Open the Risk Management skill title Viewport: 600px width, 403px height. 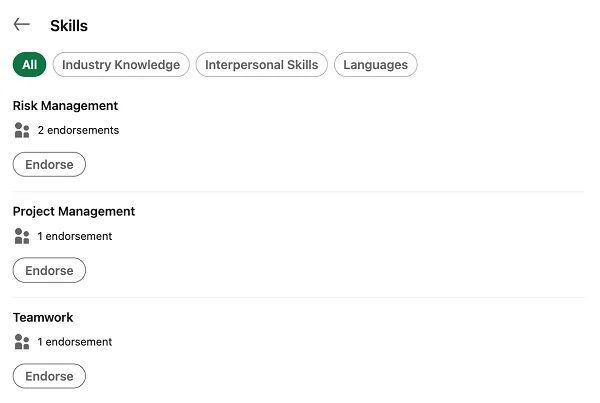point(65,106)
